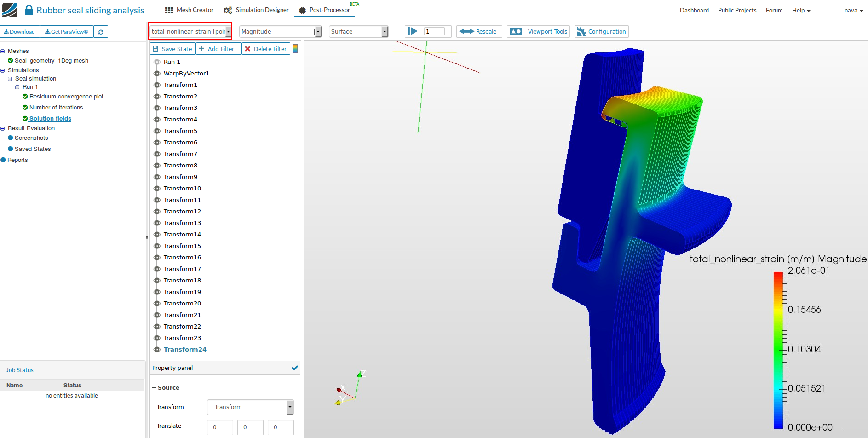Image resolution: width=868 pixels, height=438 pixels.
Task: Collapse the Simulations tree node
Action: tap(3, 70)
